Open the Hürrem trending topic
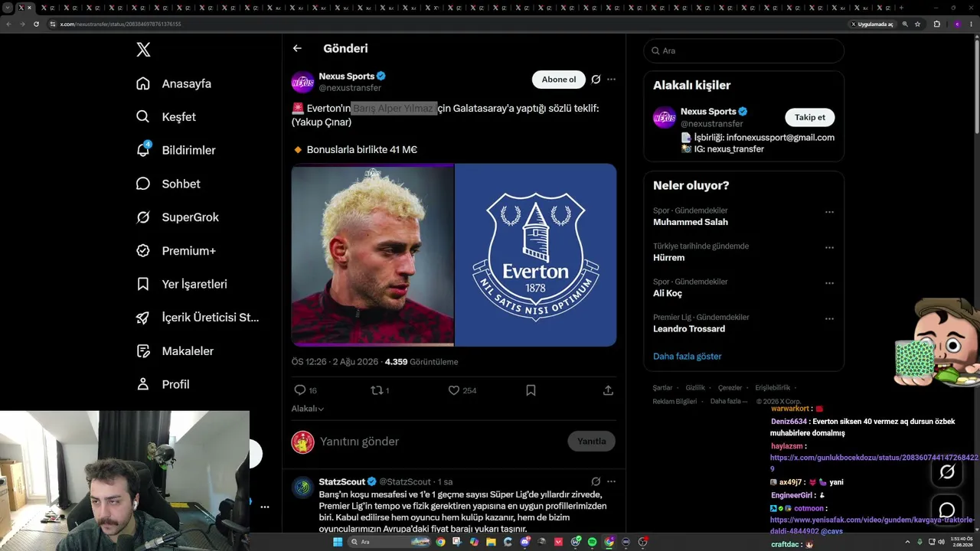Viewport: 980px width, 551px height. pos(669,258)
